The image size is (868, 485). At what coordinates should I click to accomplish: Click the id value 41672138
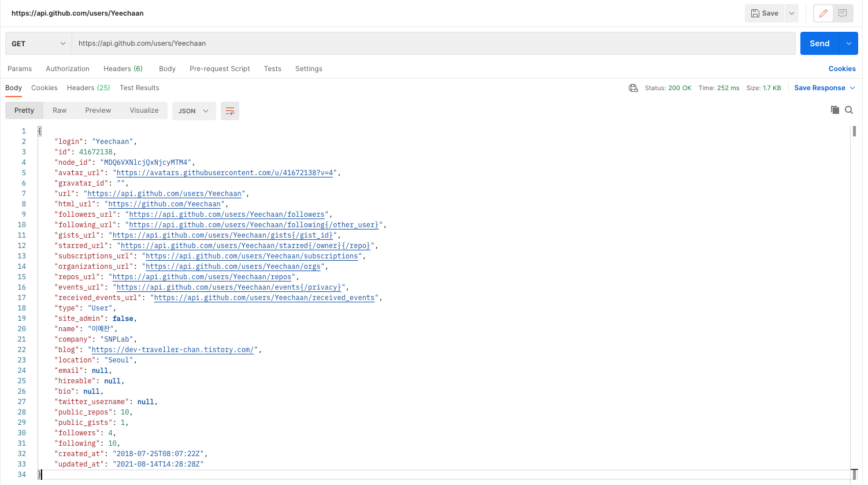tap(96, 152)
